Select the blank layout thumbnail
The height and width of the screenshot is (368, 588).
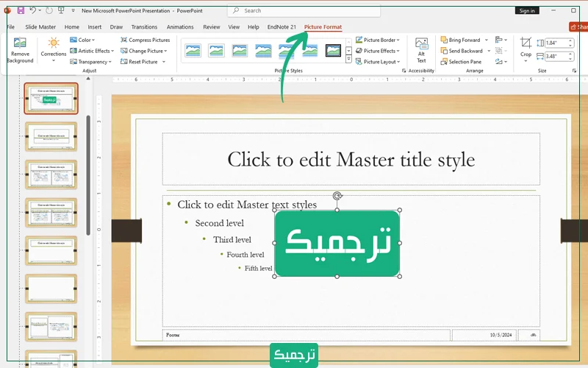pos(51,289)
